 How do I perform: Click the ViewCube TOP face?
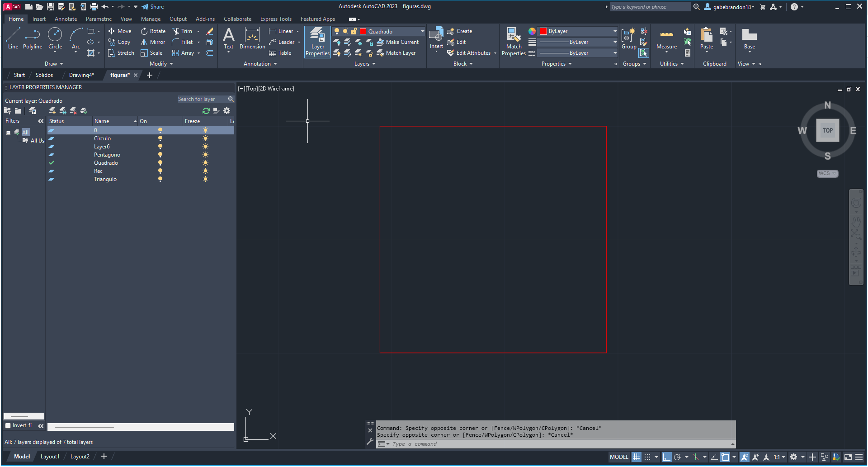point(827,130)
